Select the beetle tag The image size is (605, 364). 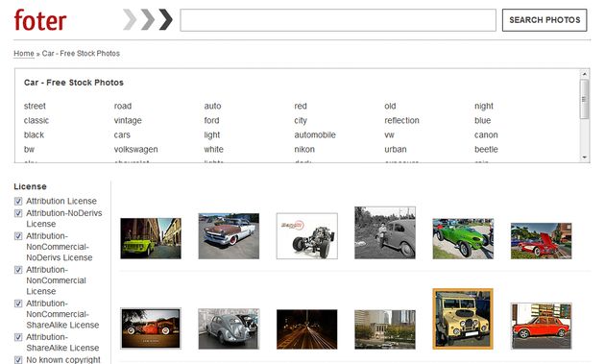(486, 149)
